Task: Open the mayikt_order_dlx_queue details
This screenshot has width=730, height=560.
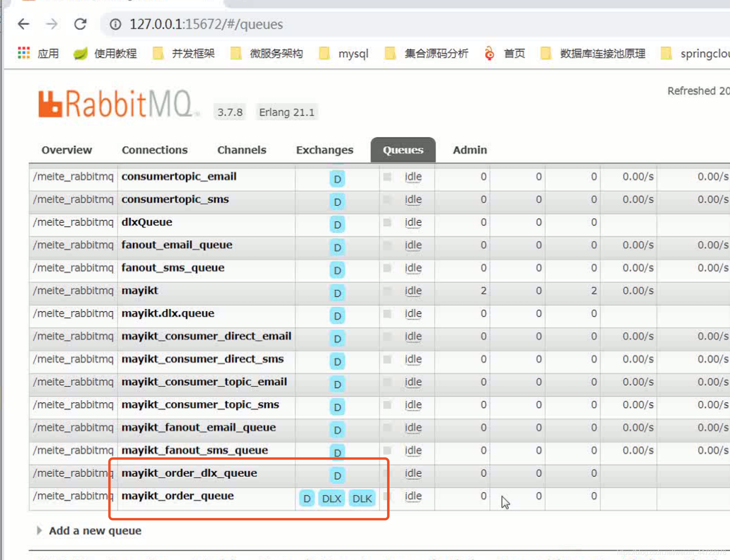Action: (x=189, y=473)
